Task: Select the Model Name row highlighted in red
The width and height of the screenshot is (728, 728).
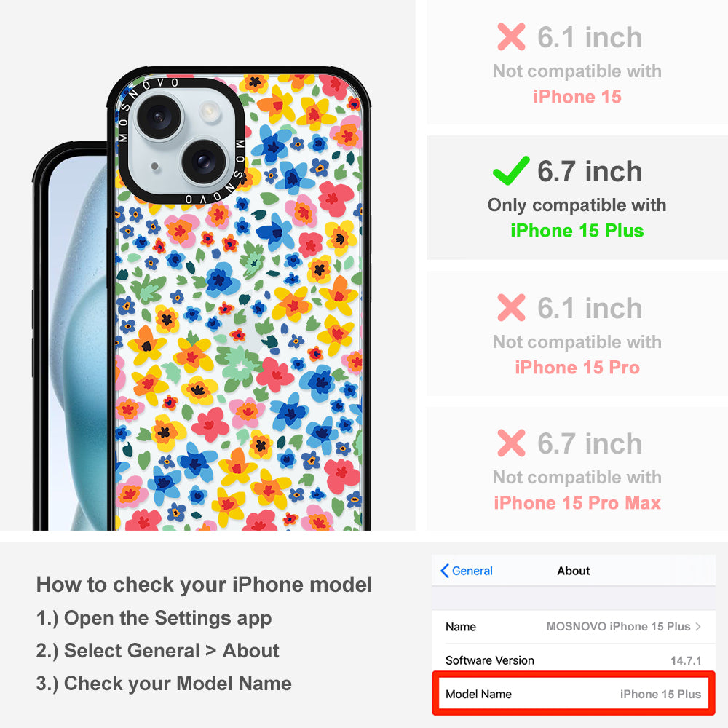Action: [574, 694]
